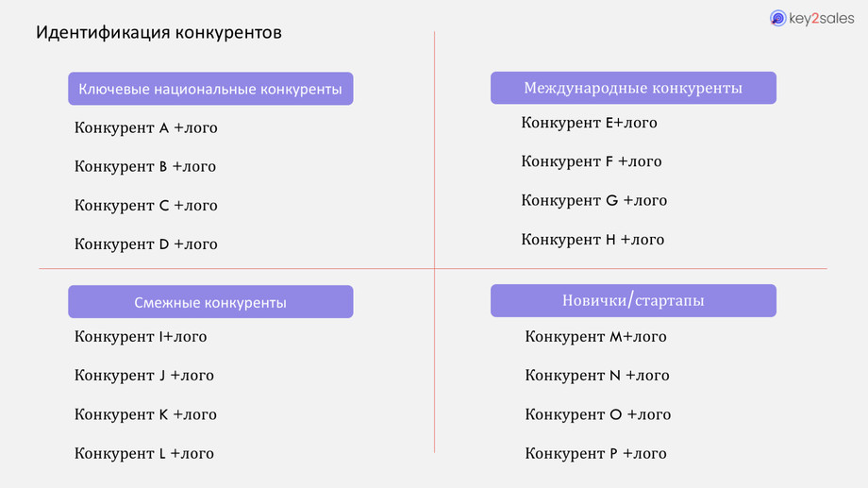
Task: Select 'Конкурент D +лого' line
Action: (x=146, y=244)
